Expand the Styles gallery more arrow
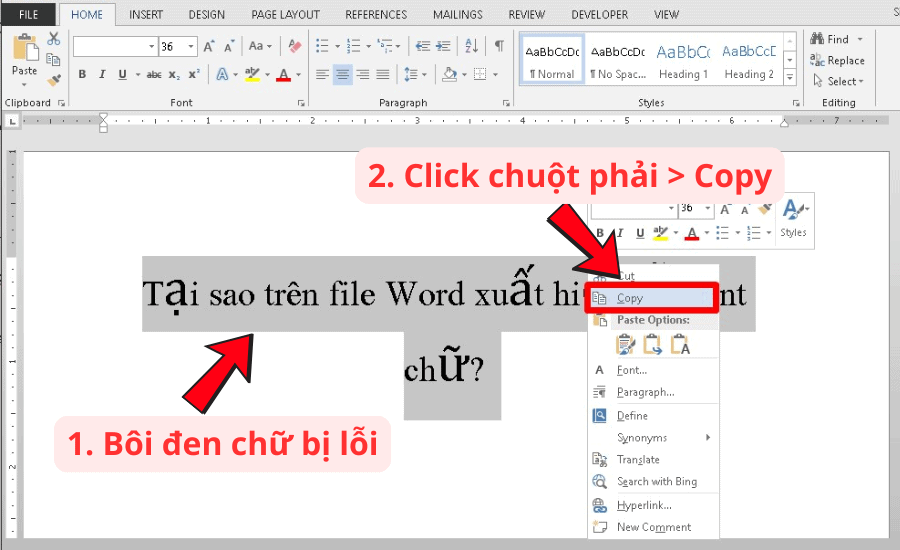This screenshot has height=550, width=900. 790,78
